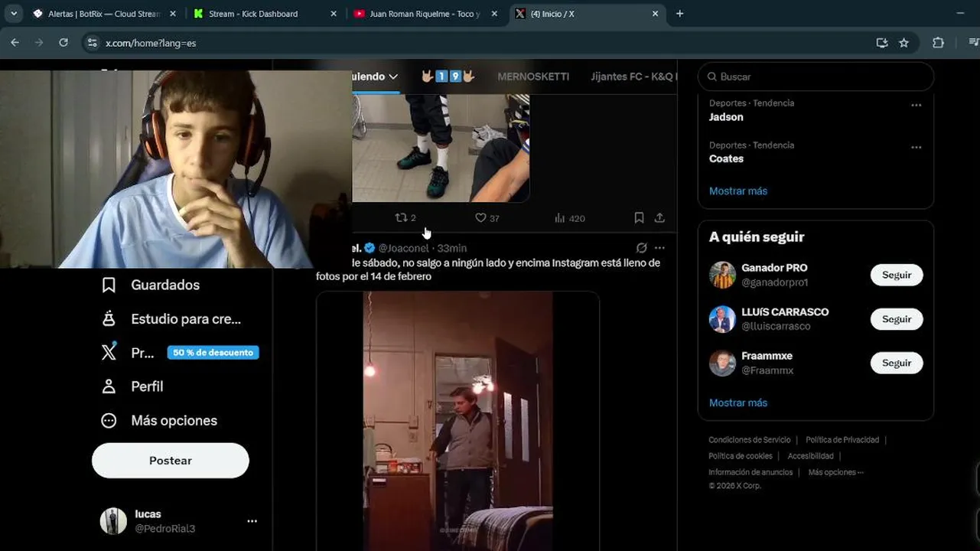980x551 pixels.
Task: Click Mostrar más under trends
Action: tap(738, 191)
